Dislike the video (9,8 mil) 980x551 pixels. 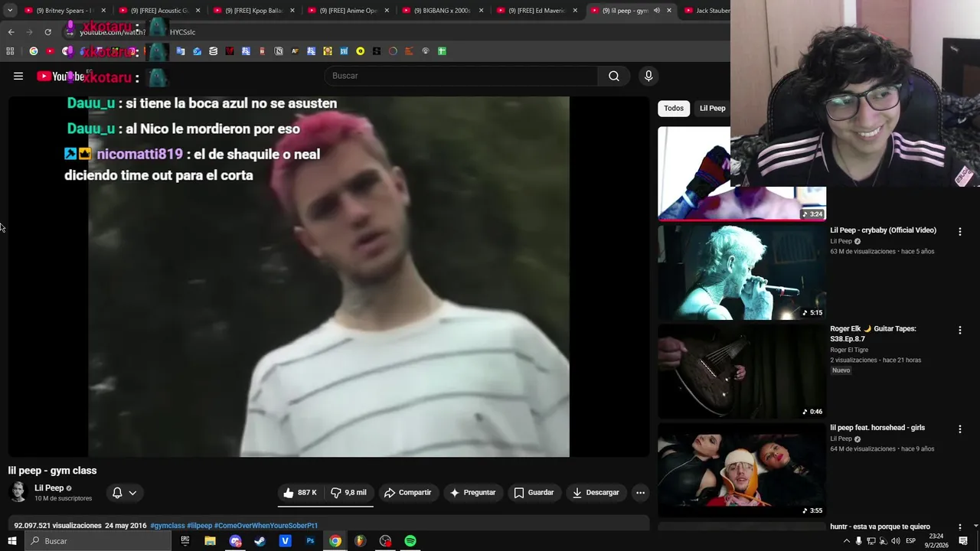pos(349,493)
